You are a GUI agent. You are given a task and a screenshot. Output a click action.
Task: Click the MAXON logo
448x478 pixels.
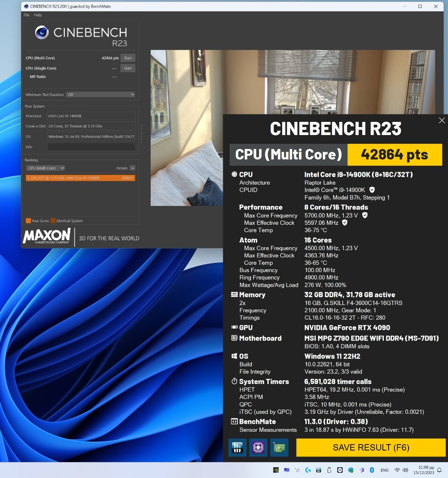pos(47,236)
